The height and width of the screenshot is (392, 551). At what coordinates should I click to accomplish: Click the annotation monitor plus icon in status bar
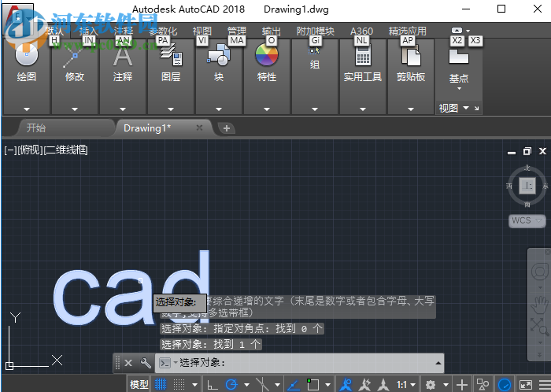tap(462, 385)
